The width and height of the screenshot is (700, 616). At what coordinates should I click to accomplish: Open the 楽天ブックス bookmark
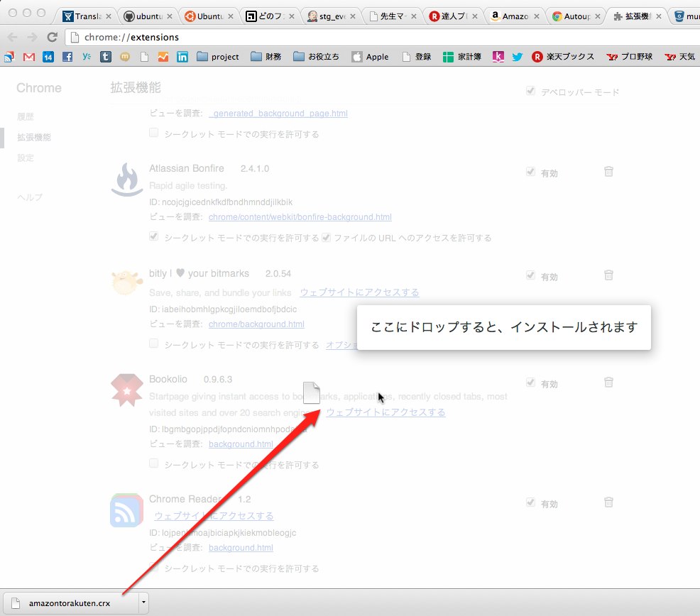(564, 57)
